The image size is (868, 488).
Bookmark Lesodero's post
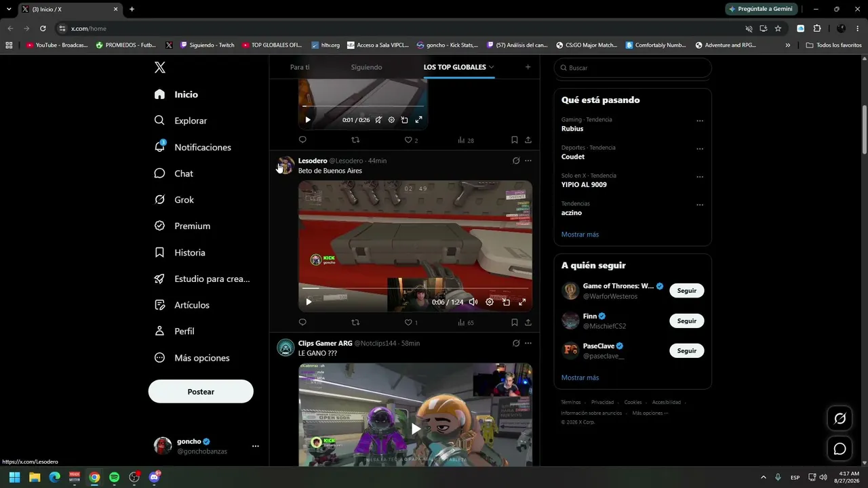tap(514, 323)
